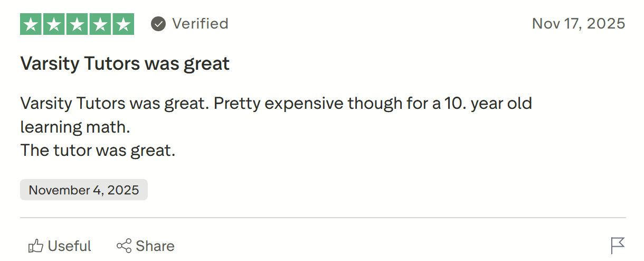Click the November 4, 2025 date badge

click(84, 190)
